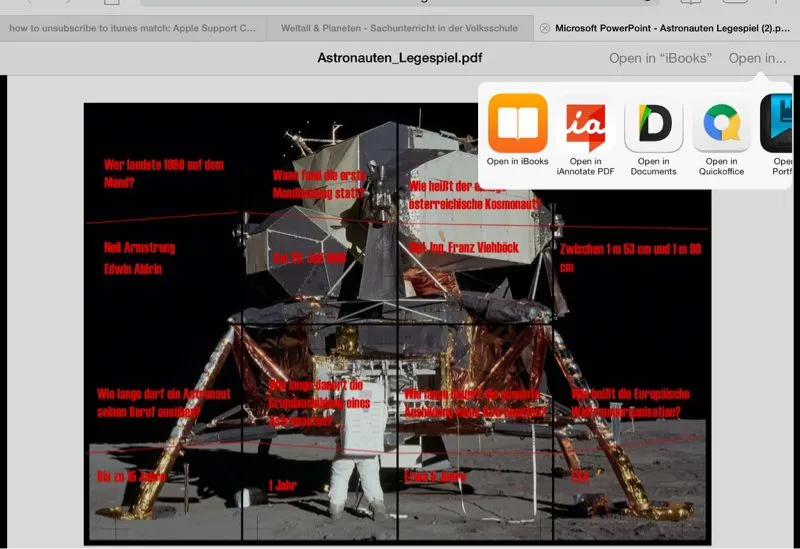Screen dimensions: 800x549
Task: Click the "Bis zu 15 Jahre" answer
Action: pos(131,478)
